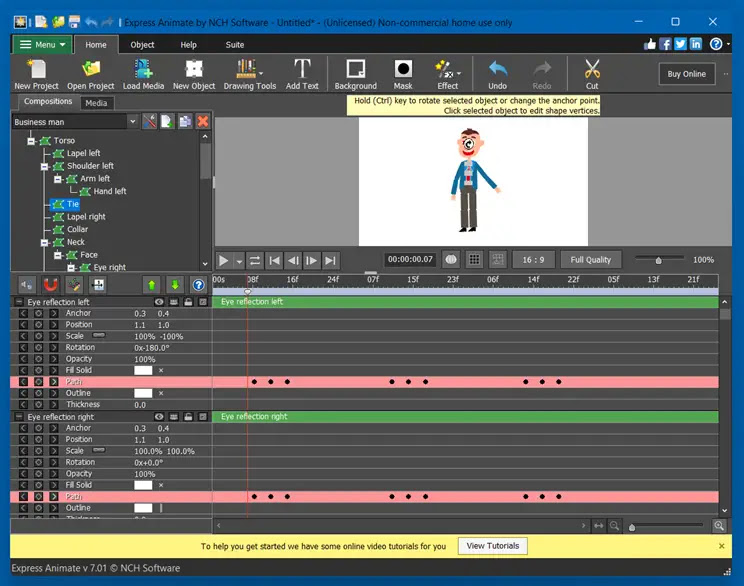The image size is (744, 586).
Task: Open timeline help question mark icon
Action: pos(198,285)
